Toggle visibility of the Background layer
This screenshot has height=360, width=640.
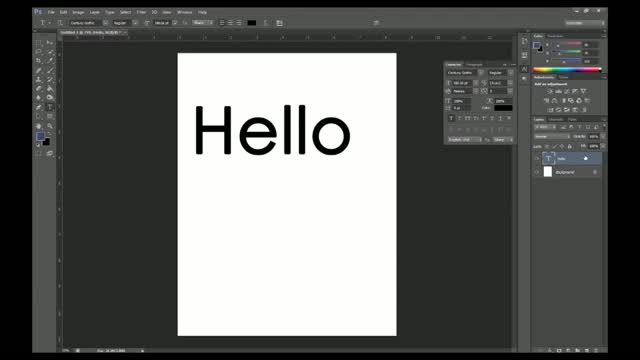[x=537, y=172]
